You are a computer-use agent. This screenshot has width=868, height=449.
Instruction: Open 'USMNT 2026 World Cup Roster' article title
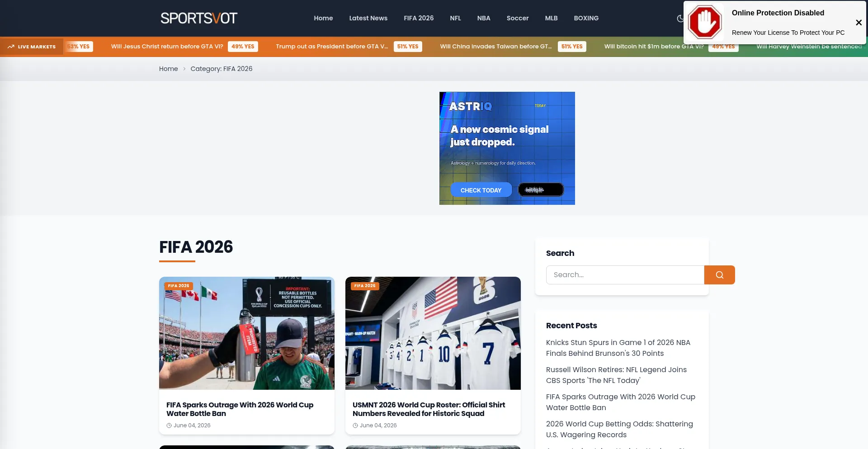(429, 409)
